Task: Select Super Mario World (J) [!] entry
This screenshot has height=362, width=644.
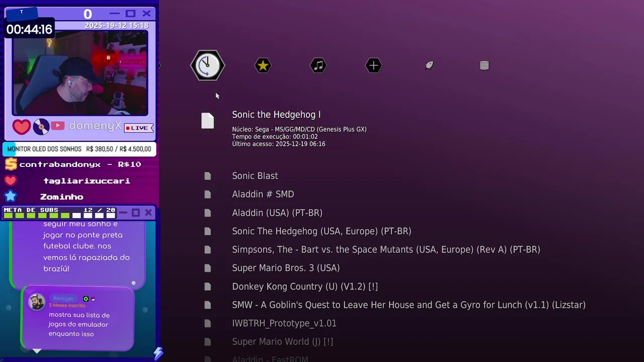Action: coord(282,342)
